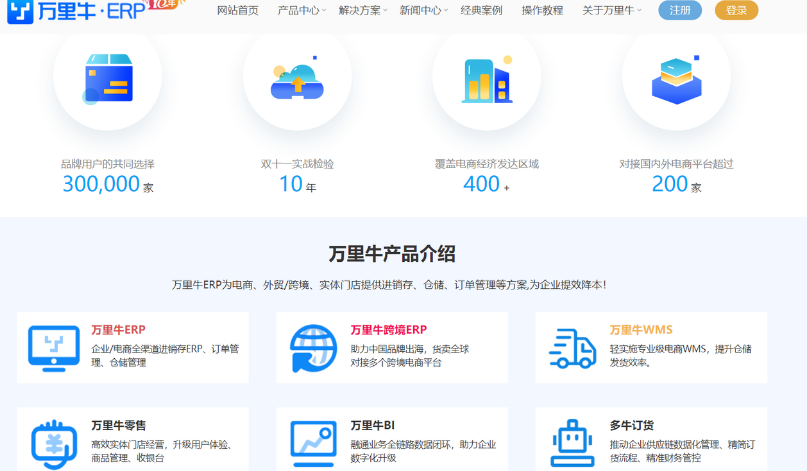
Task: Click the 推动企业供应链数据化管理 description
Action: click(x=682, y=451)
